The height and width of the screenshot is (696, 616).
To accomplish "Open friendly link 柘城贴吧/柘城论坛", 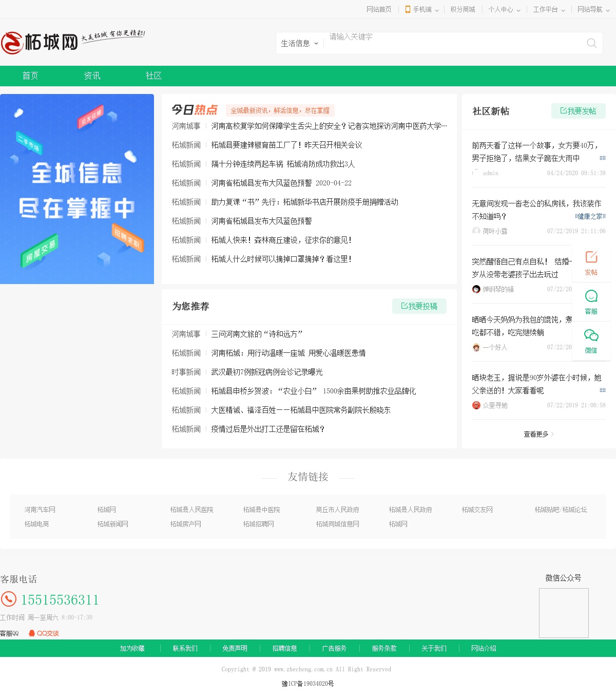I will click(561, 510).
